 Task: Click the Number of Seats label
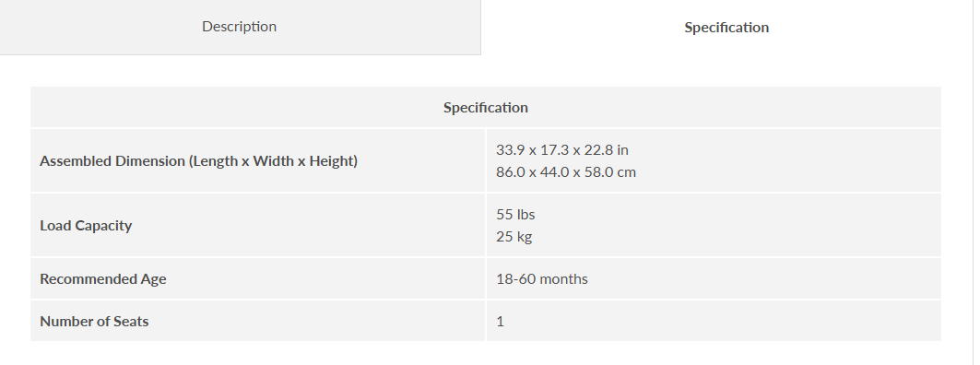[94, 322]
